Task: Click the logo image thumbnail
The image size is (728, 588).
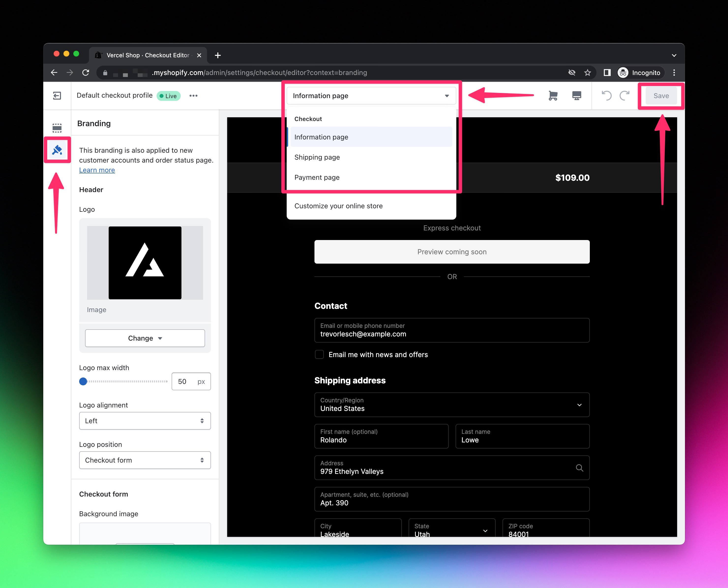Action: click(145, 263)
